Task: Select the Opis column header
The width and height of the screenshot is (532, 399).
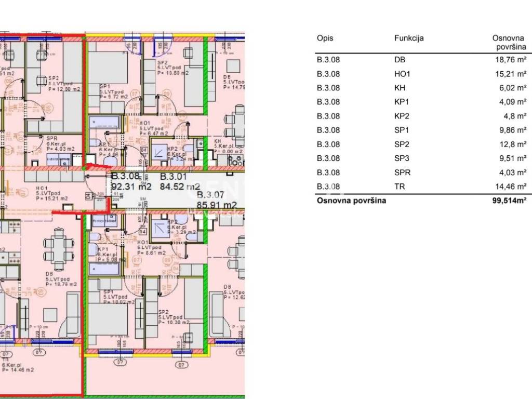Action: pos(325,38)
